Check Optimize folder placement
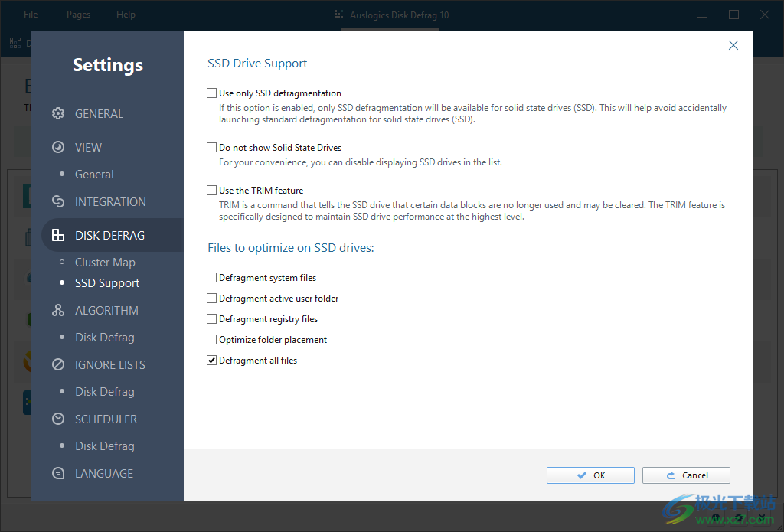784x532 pixels. [x=211, y=340]
